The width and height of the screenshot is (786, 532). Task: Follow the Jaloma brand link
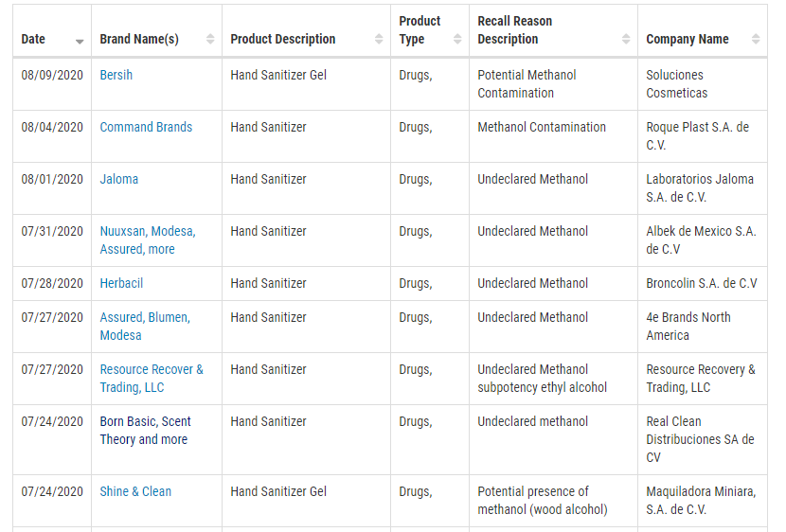(118, 179)
